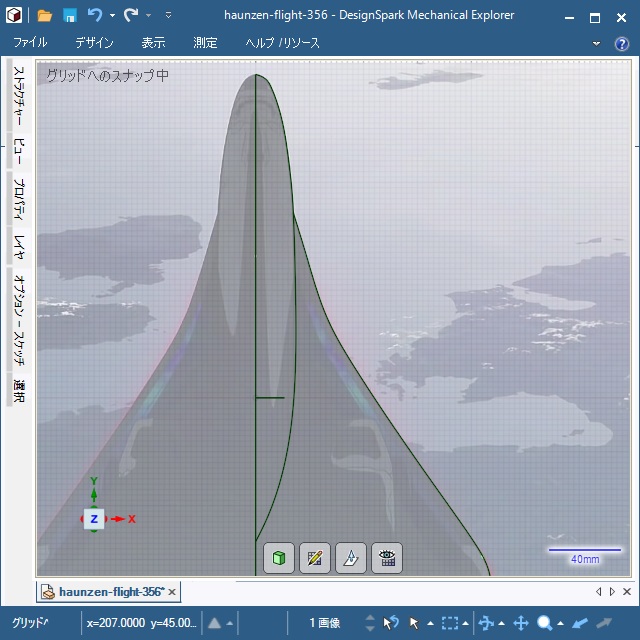Click the short horizontal sketch line
Viewport: 640px width, 640px height.
(x=270, y=397)
